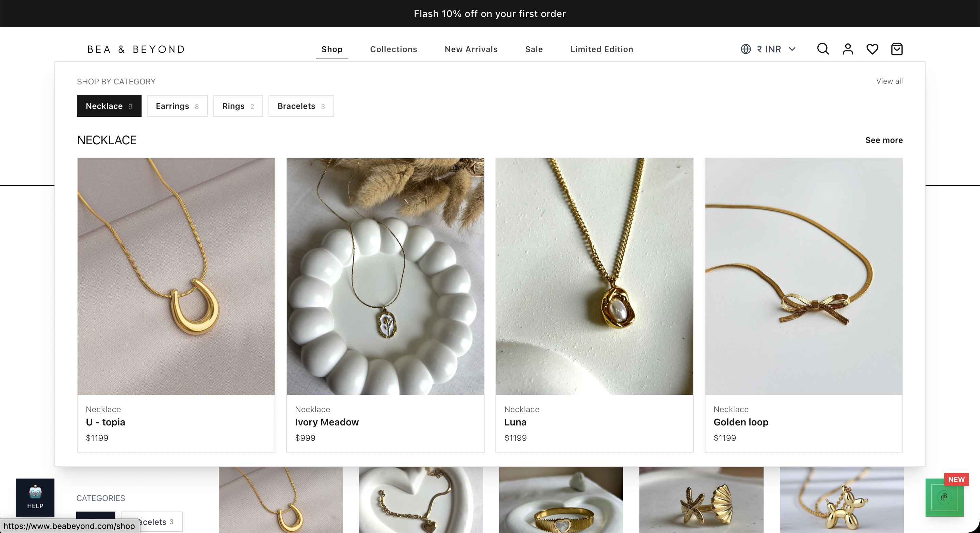This screenshot has width=980, height=533.
Task: Open the wishlist heart icon
Action: pyautogui.click(x=872, y=49)
